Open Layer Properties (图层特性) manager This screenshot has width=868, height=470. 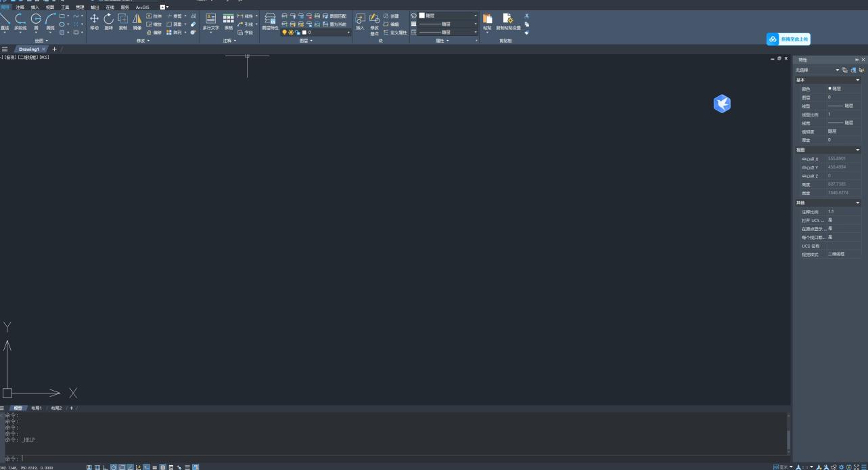270,20
